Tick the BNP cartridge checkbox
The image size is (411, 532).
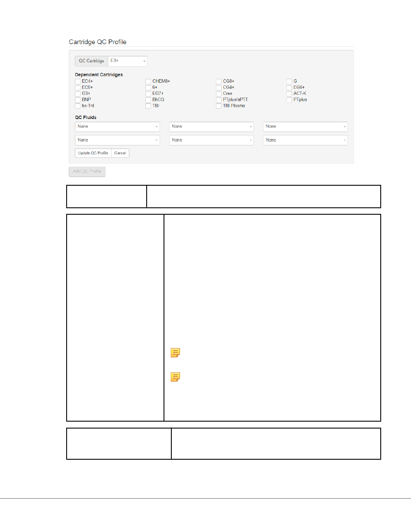tap(78, 100)
